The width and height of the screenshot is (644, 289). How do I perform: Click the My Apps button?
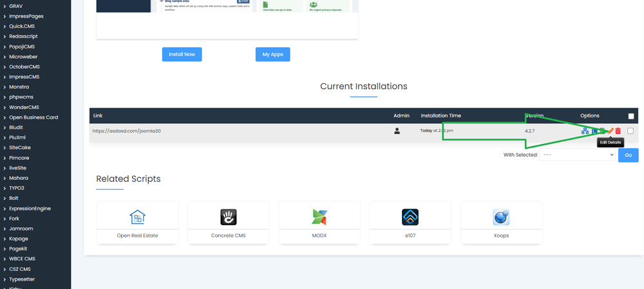(x=272, y=54)
